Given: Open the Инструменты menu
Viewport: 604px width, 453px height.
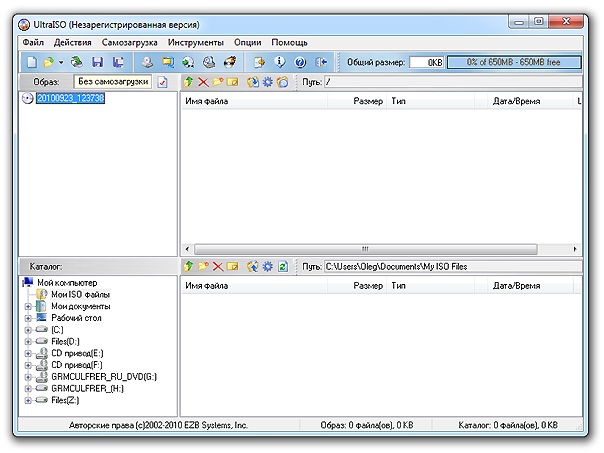Looking at the screenshot, I should point(196,42).
